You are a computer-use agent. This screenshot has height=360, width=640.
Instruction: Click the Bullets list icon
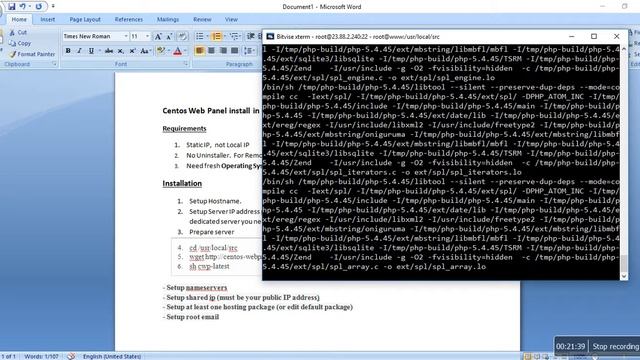200,37
